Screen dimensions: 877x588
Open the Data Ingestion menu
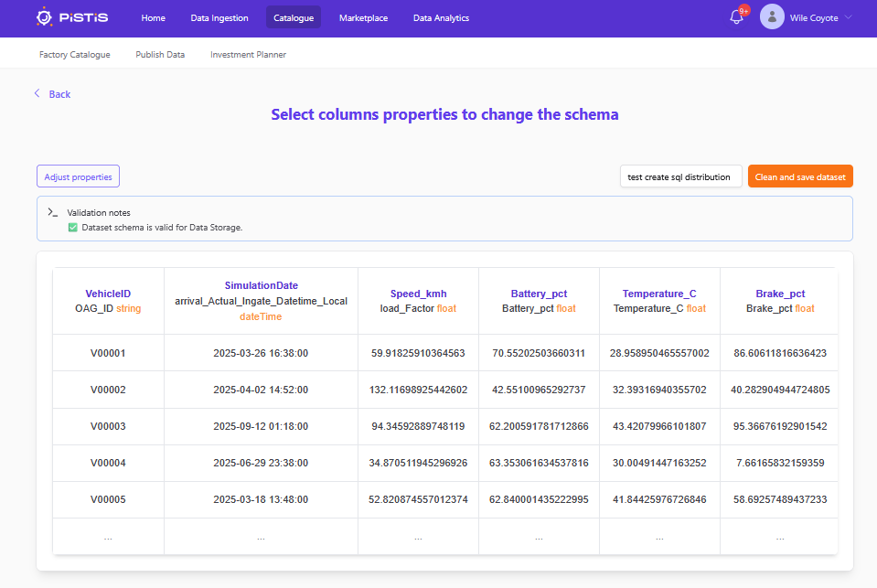click(x=219, y=18)
